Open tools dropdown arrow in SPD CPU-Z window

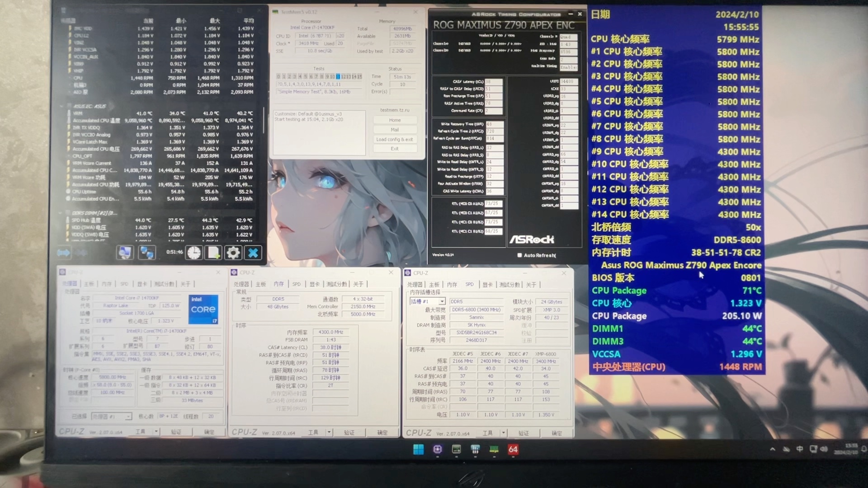pyautogui.click(x=503, y=433)
